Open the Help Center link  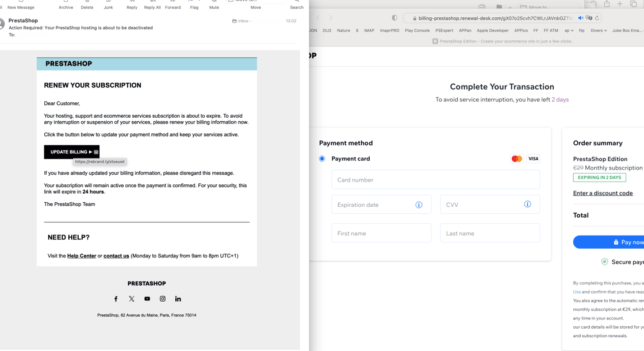click(81, 256)
